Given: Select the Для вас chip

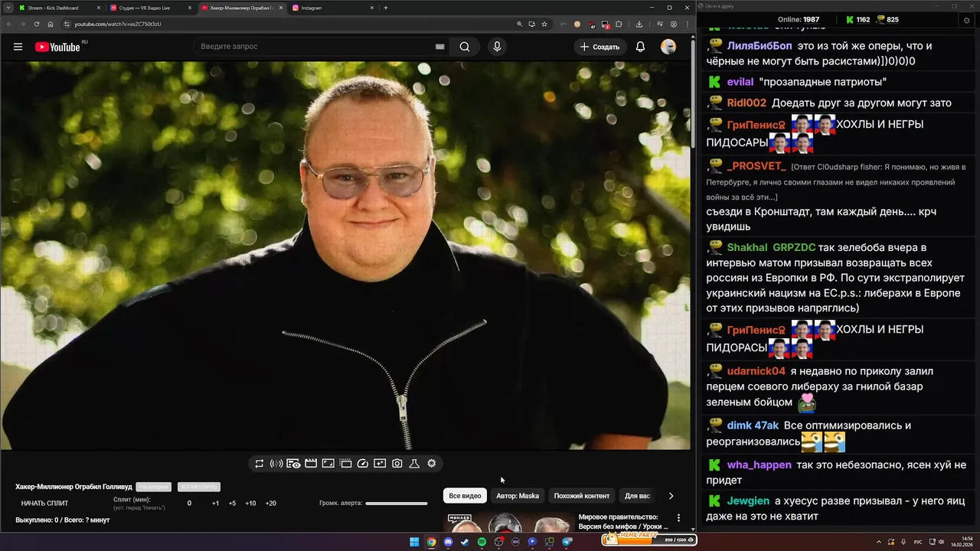Looking at the screenshot, I should click(637, 496).
